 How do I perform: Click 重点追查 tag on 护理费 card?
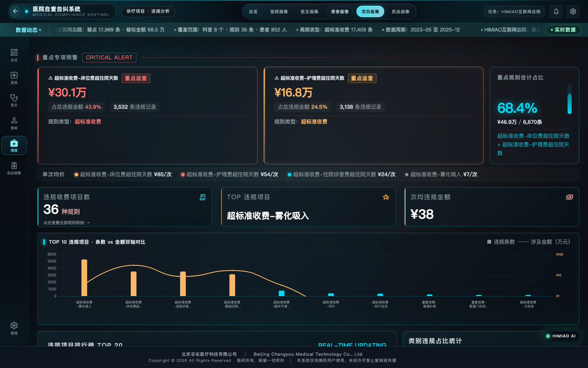coord(362,78)
